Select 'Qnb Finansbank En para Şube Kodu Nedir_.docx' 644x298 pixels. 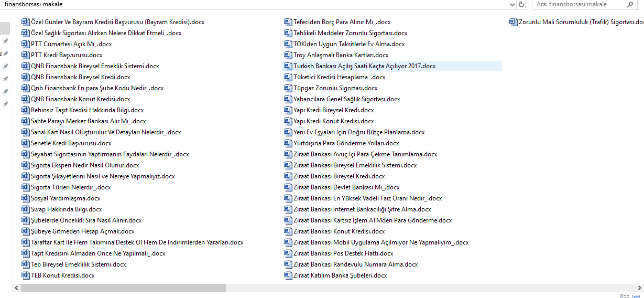pos(97,88)
